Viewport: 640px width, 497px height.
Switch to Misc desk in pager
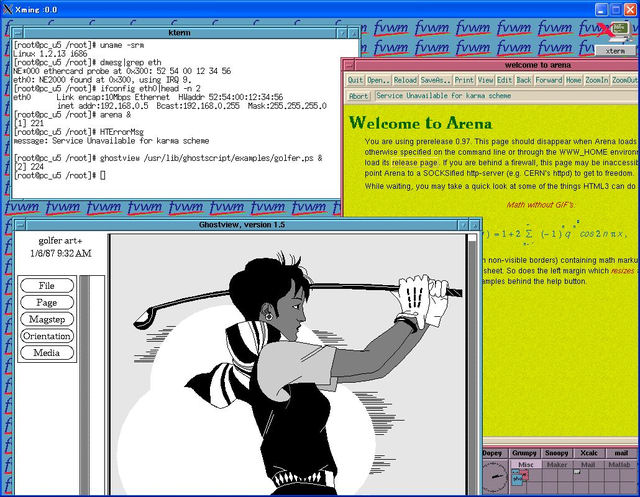pyautogui.click(x=526, y=464)
